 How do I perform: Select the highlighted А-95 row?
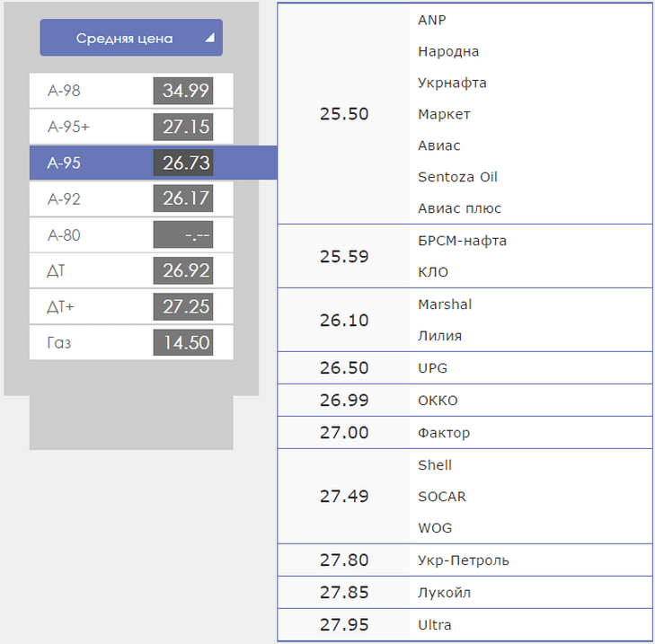point(153,163)
